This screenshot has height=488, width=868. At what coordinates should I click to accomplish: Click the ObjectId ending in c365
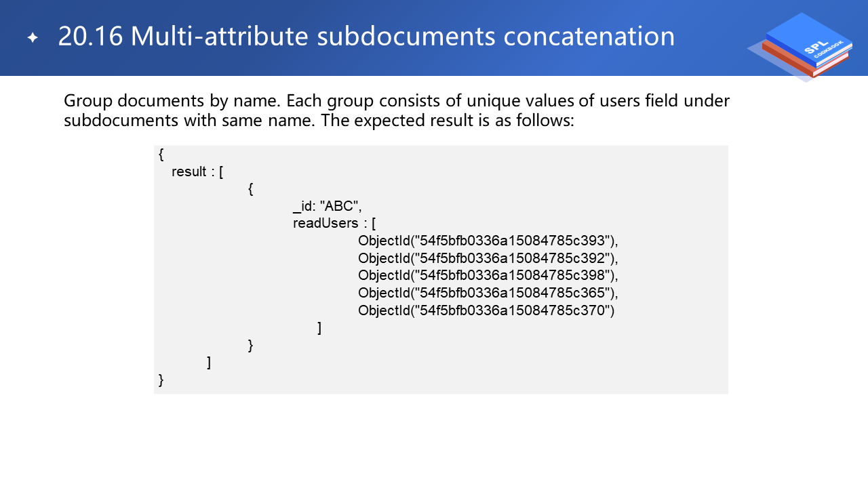point(488,293)
